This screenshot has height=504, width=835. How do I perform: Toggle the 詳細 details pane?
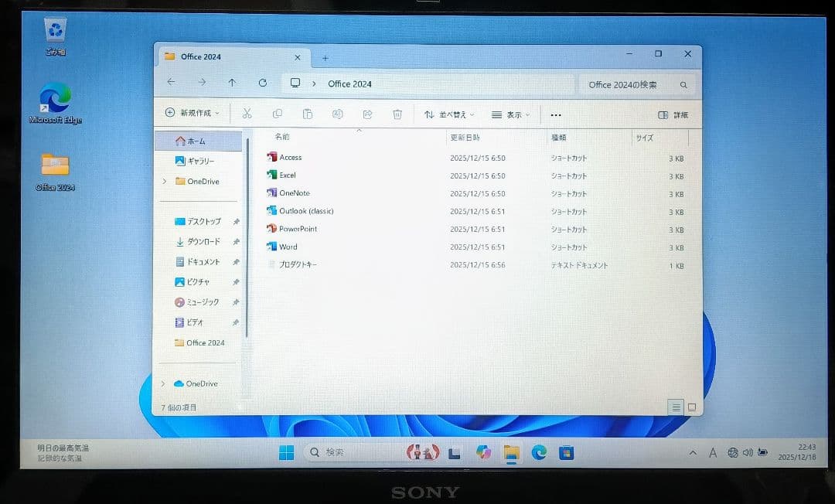tap(671, 114)
